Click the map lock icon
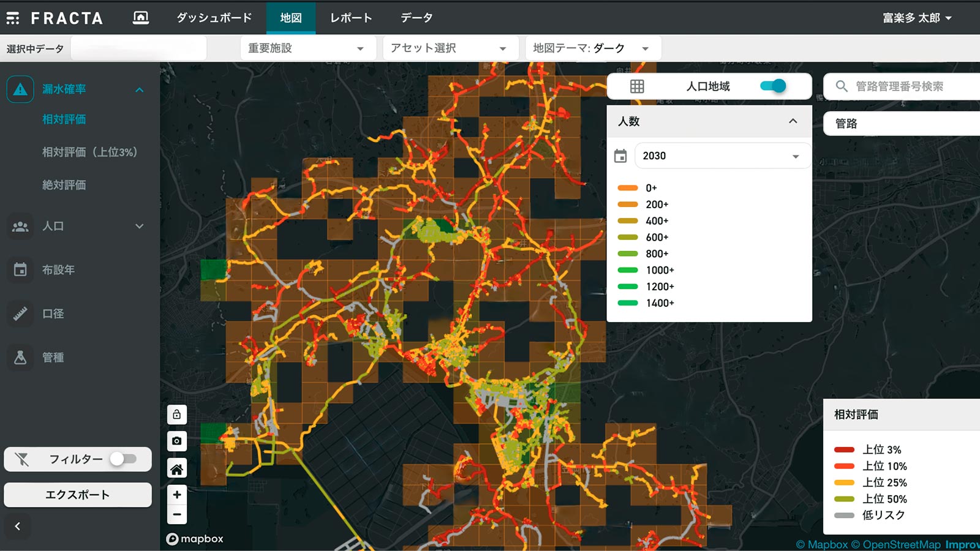Screen dimensions: 980x551 pos(176,415)
